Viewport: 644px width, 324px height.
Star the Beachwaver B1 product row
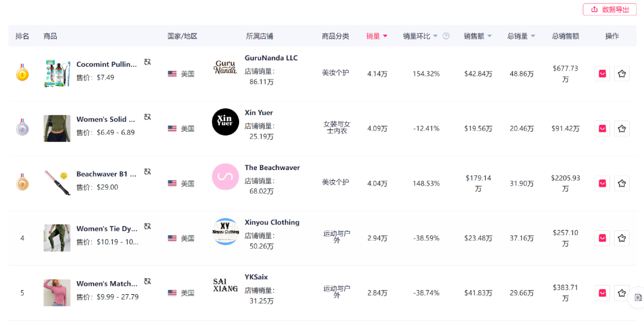pos(622,183)
